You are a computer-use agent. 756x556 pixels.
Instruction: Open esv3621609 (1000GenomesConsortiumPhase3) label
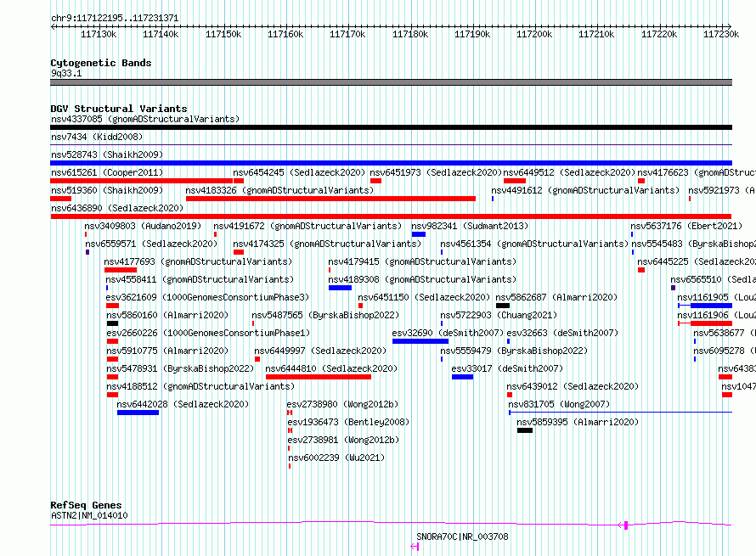click(207, 297)
